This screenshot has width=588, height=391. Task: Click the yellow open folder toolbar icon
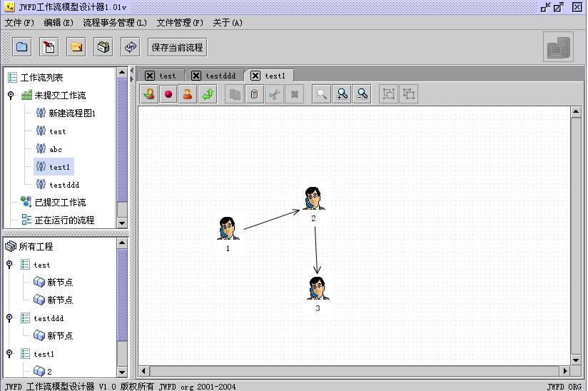(x=76, y=47)
